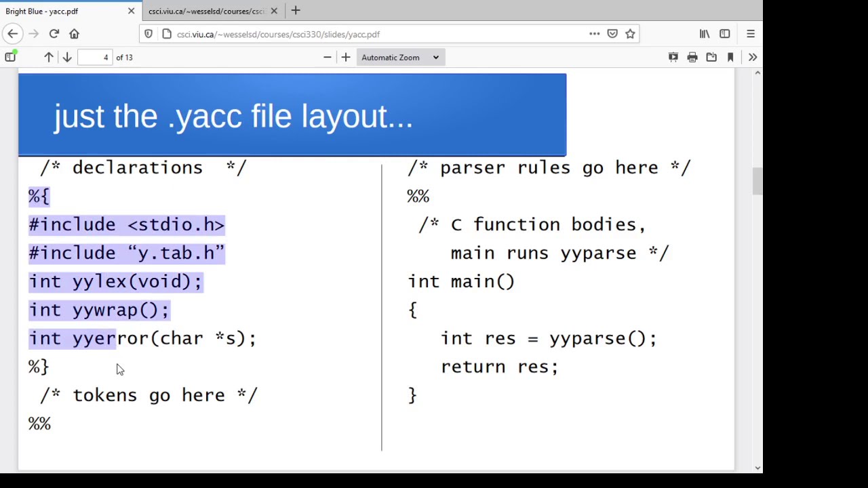Image resolution: width=868 pixels, height=488 pixels.
Task: Open the Automatic Zoom dropdown
Action: point(400,58)
